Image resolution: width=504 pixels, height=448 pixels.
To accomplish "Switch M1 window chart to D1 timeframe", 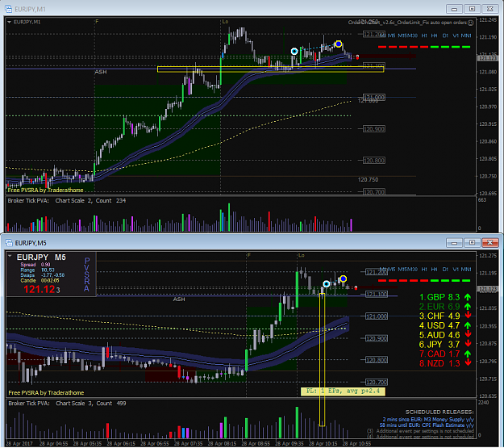I will click(x=445, y=36).
